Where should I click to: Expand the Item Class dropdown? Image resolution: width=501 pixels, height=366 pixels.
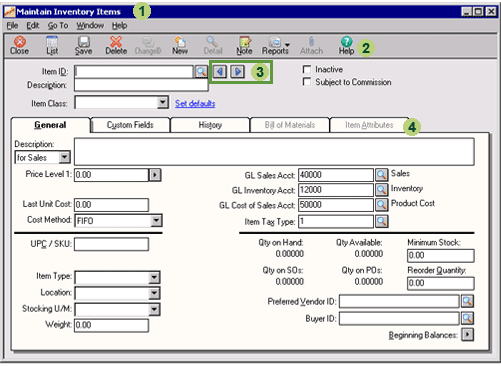point(162,102)
